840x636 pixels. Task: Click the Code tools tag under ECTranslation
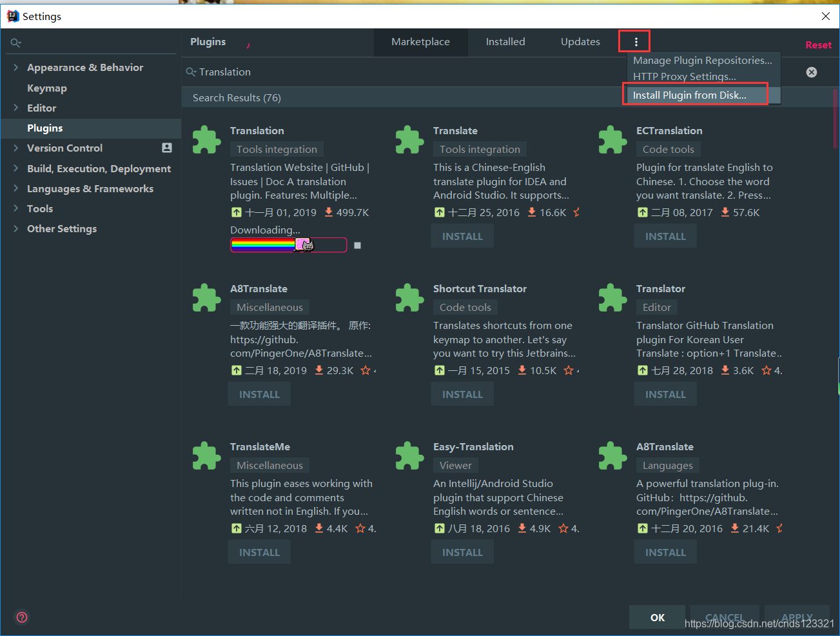pos(669,149)
